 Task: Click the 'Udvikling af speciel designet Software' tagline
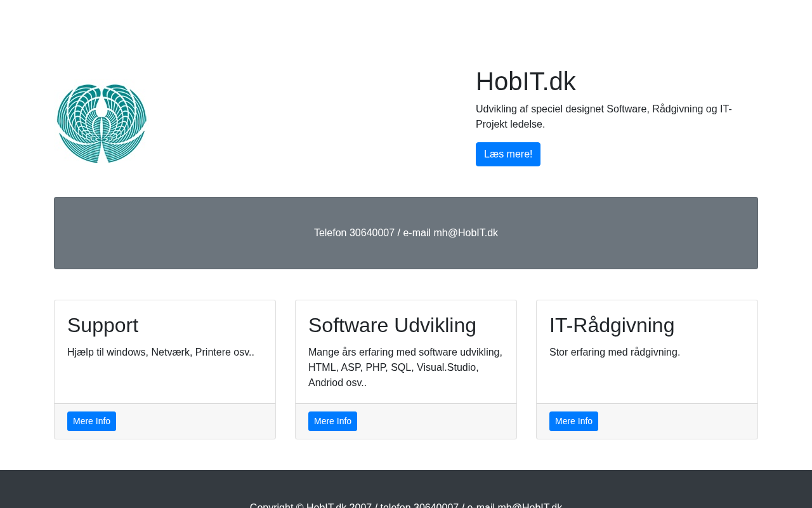[x=604, y=116]
